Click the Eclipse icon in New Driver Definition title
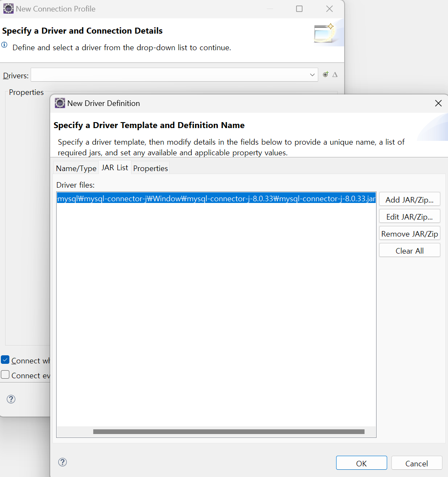The height and width of the screenshot is (477, 448). click(60, 103)
